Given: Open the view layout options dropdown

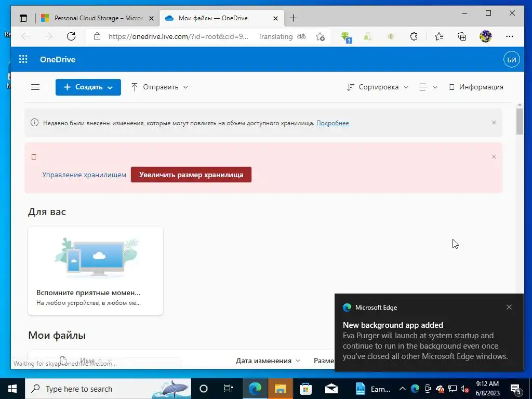Looking at the screenshot, I should tap(428, 87).
